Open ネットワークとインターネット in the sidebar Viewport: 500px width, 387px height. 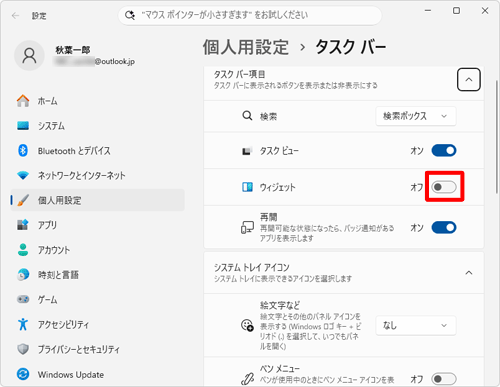point(97,175)
